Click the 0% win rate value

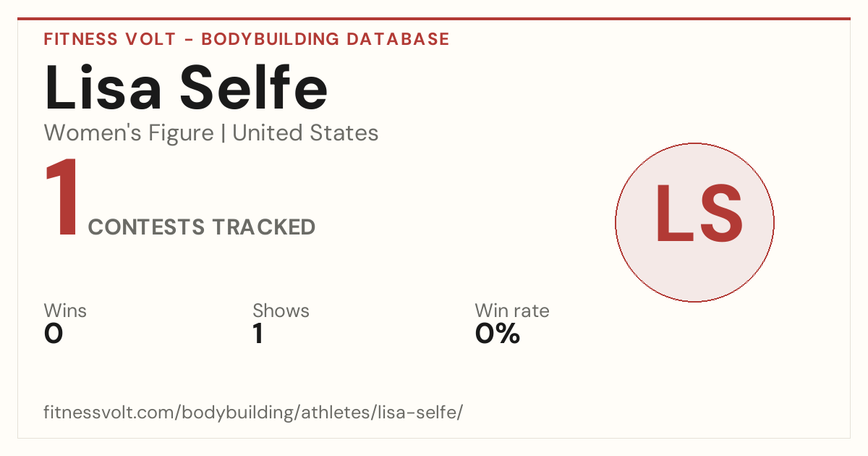point(498,334)
